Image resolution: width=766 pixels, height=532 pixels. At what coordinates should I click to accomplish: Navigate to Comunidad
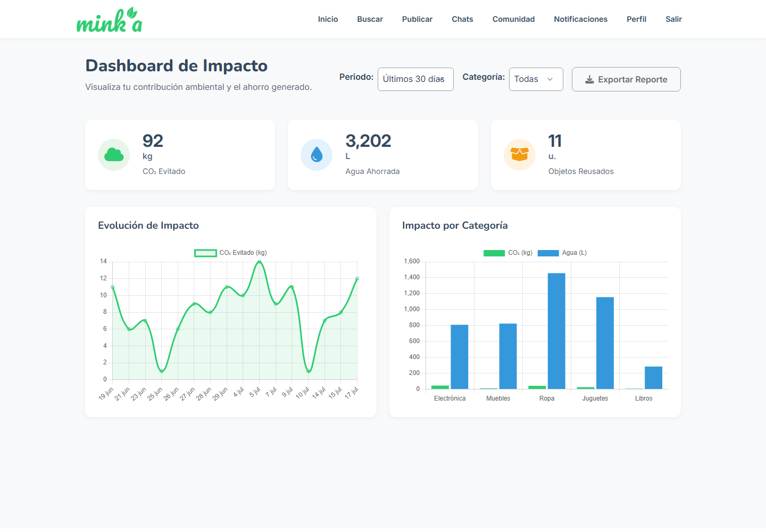tap(514, 19)
